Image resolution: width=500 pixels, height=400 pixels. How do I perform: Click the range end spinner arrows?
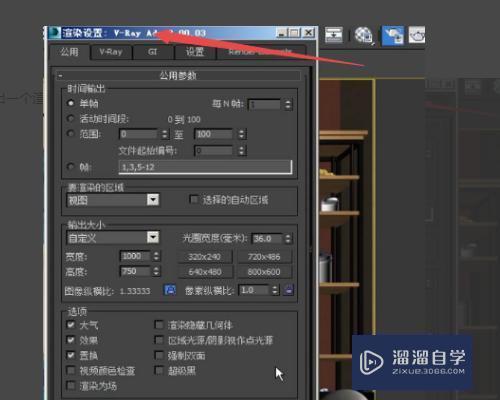click(242, 134)
